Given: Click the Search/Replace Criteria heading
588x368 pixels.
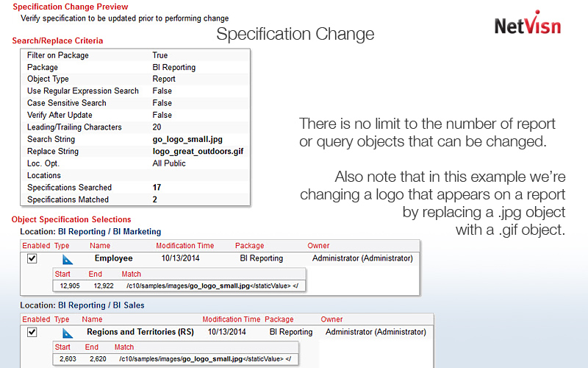Looking at the screenshot, I should coord(57,40).
